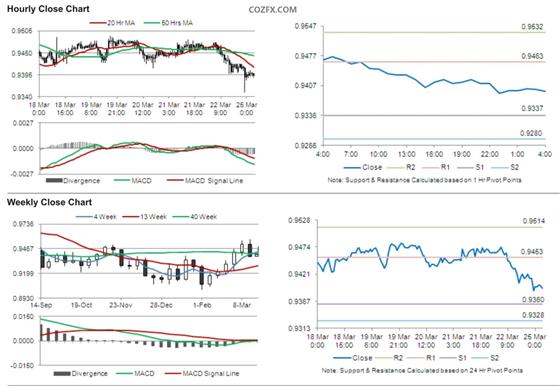560x386 pixels.
Task: Click the 0.9614 resistance label
Action: click(534, 221)
